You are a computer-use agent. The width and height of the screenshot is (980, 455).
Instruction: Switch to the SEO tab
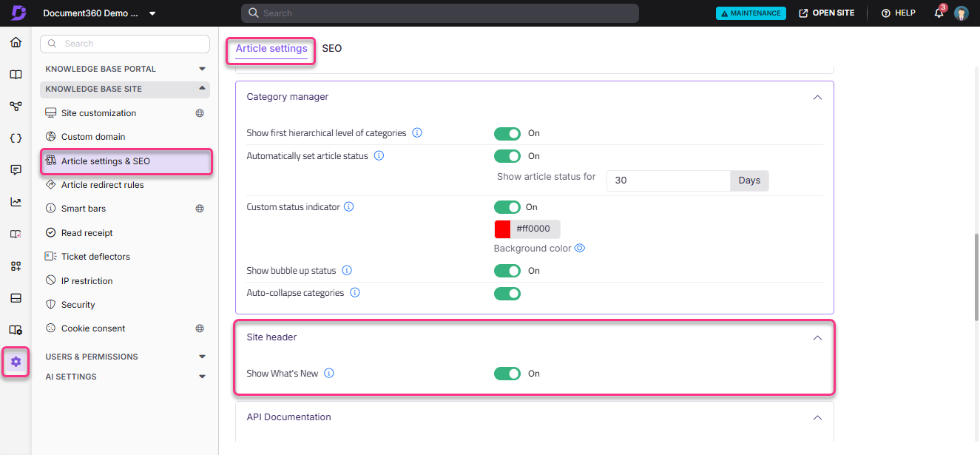pyautogui.click(x=332, y=48)
